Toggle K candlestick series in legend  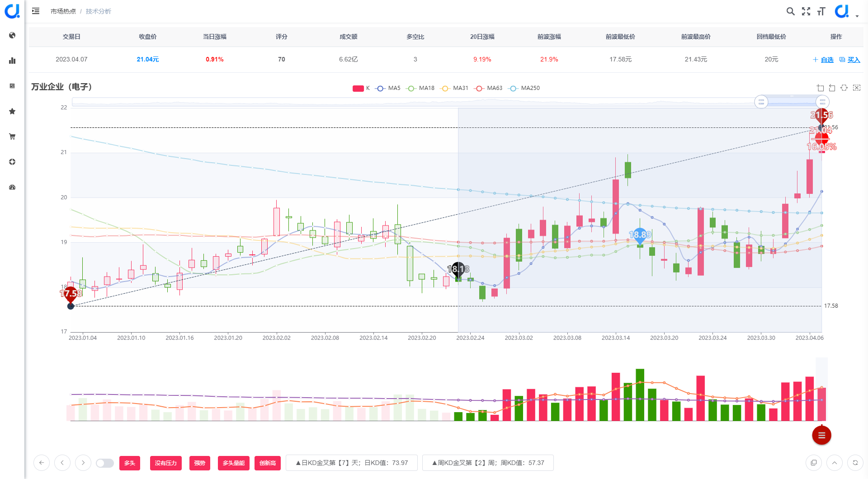coord(361,88)
